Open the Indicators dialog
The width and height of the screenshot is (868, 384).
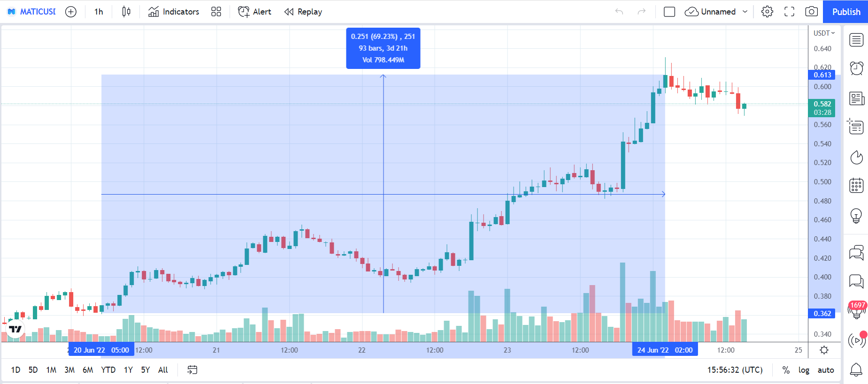coord(174,12)
